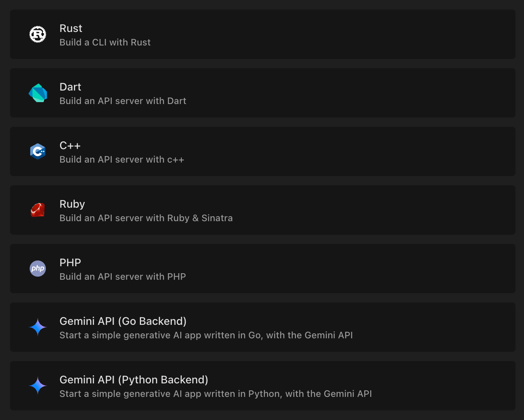The width and height of the screenshot is (524, 420).
Task: Select the PHP template heading
Action: click(71, 263)
